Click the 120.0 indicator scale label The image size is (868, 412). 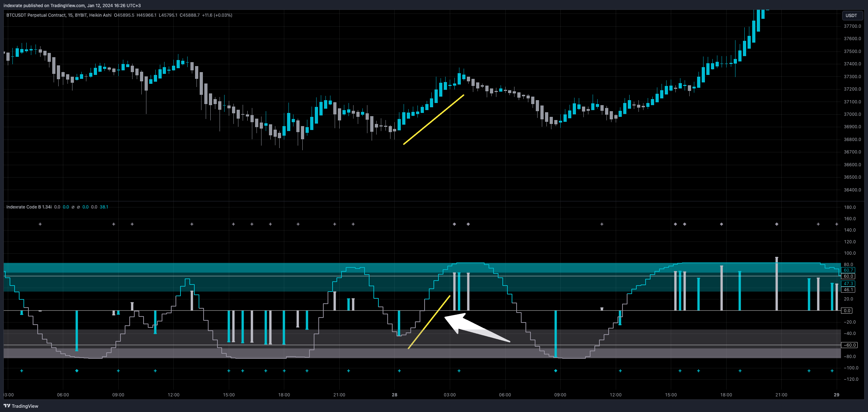click(850, 242)
